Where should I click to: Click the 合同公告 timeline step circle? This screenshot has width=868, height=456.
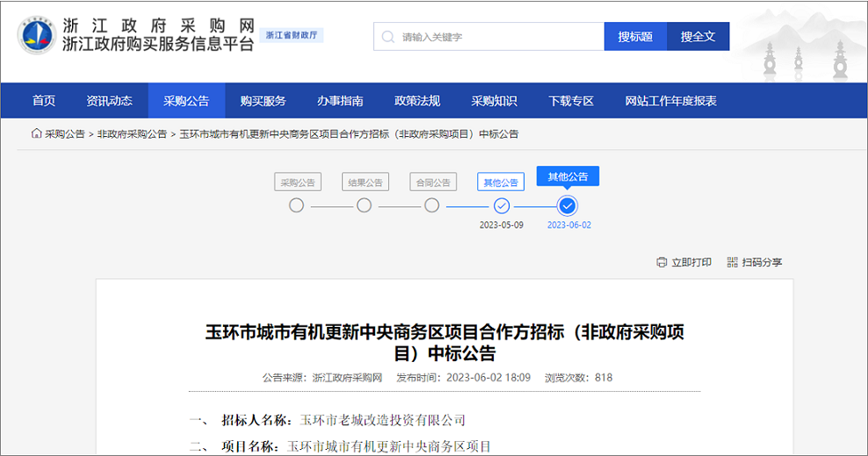click(431, 206)
